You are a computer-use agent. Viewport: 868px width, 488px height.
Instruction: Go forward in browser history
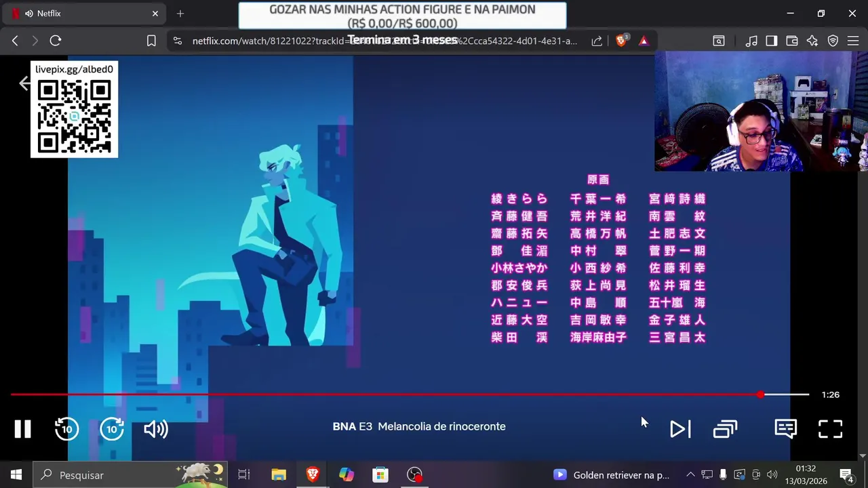coord(35,41)
